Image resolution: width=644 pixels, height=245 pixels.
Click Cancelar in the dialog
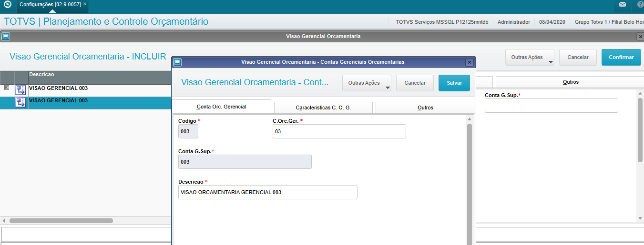pos(415,83)
